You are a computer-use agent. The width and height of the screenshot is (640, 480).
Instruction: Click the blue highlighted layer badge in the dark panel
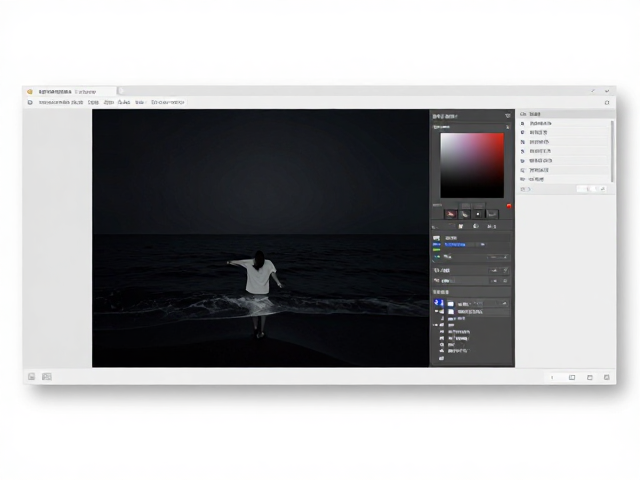[439, 303]
